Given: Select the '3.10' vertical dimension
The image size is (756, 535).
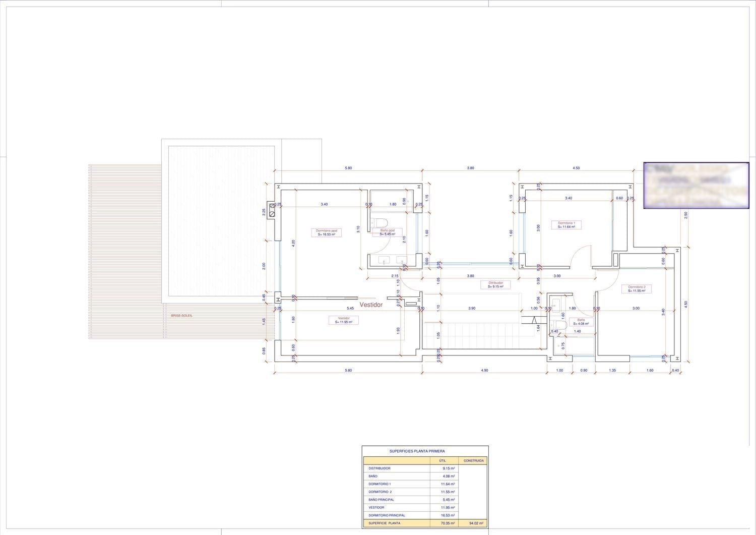Looking at the screenshot, I should pos(358,228).
